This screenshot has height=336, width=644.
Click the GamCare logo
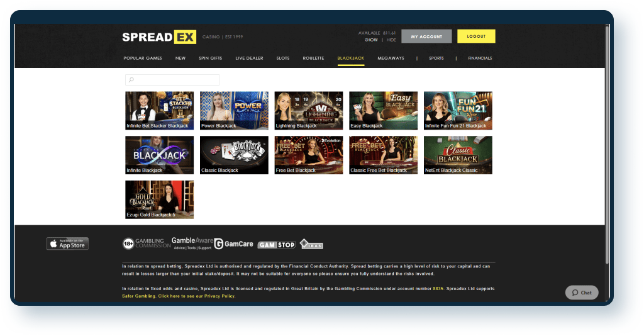234,244
